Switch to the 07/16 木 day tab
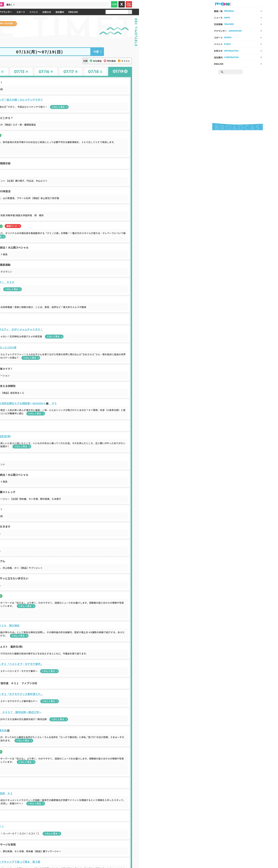Viewport: 278px width, 868px height. tap(46, 72)
